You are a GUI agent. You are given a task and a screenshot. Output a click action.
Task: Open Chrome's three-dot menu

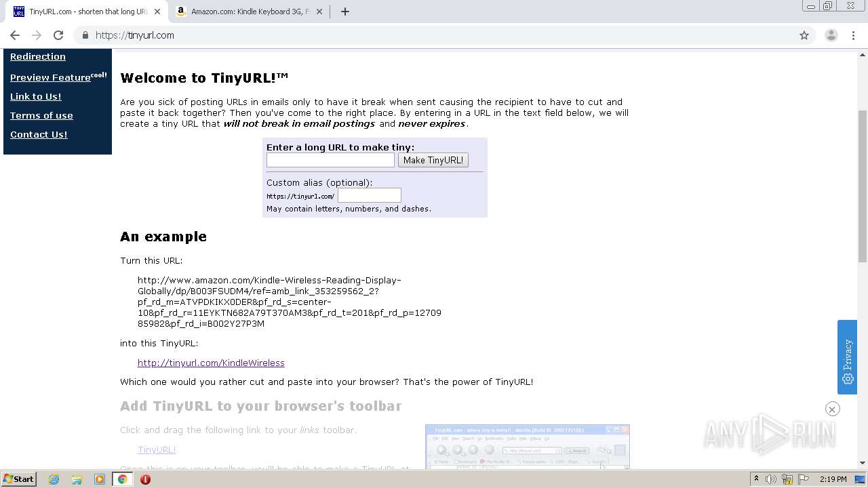coord(853,35)
